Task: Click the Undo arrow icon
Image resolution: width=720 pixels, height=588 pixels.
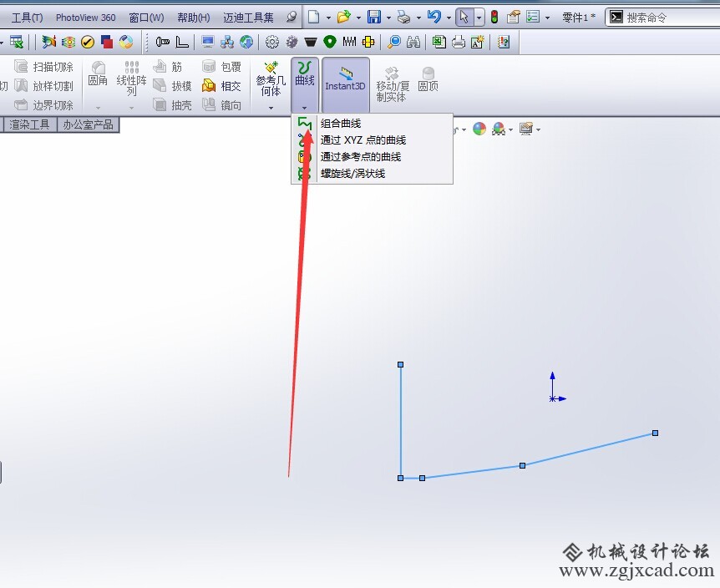Action: click(x=434, y=18)
